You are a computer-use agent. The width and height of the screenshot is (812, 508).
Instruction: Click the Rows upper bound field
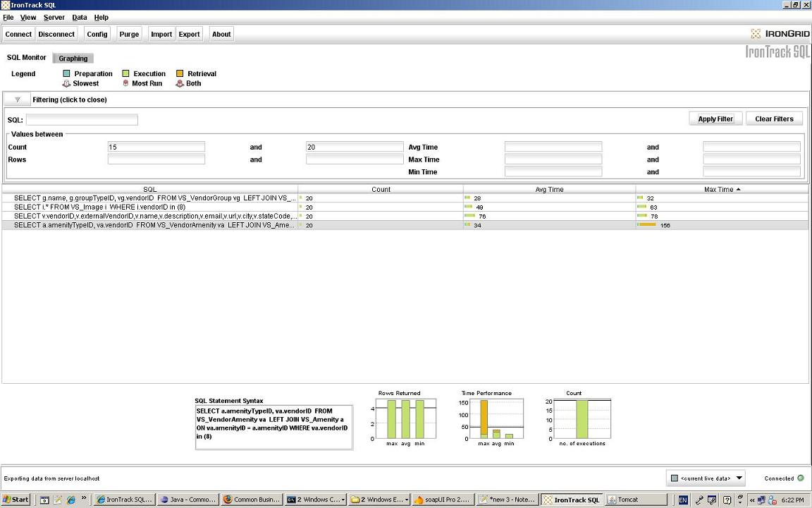click(x=355, y=159)
